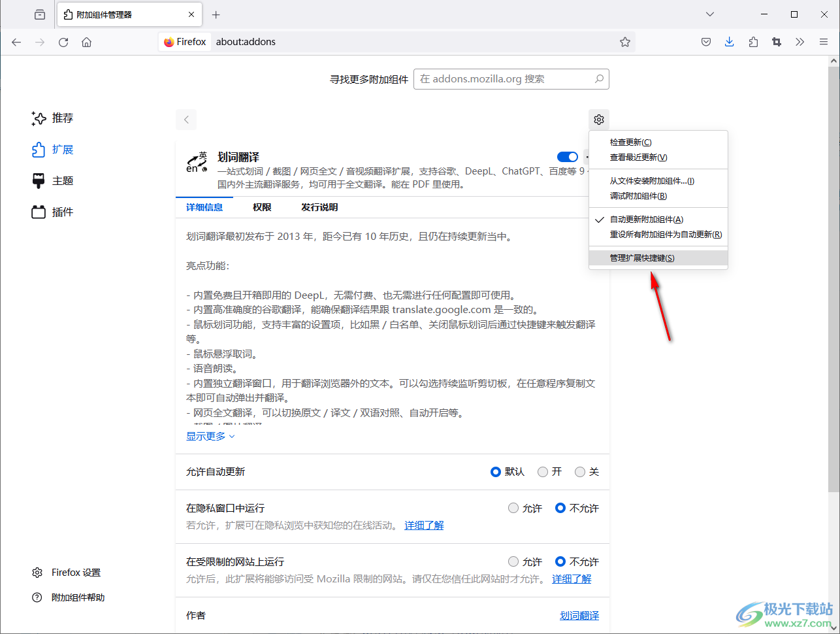Viewport: 840px width, 634px height.
Task: Open the 推荐 recommendations category
Action: point(52,118)
